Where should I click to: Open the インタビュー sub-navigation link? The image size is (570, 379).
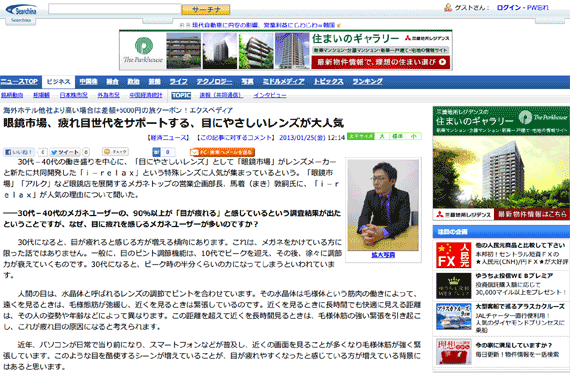click(x=270, y=95)
